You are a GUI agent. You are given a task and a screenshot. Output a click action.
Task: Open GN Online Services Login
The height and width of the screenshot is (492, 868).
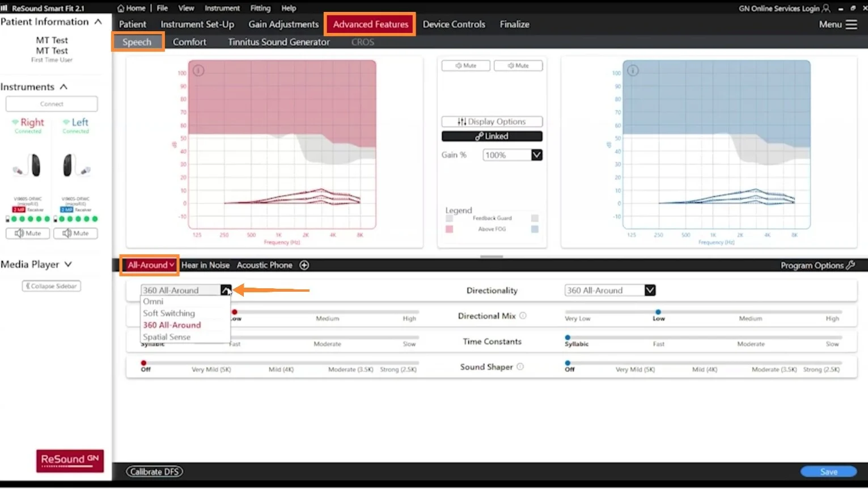(785, 8)
